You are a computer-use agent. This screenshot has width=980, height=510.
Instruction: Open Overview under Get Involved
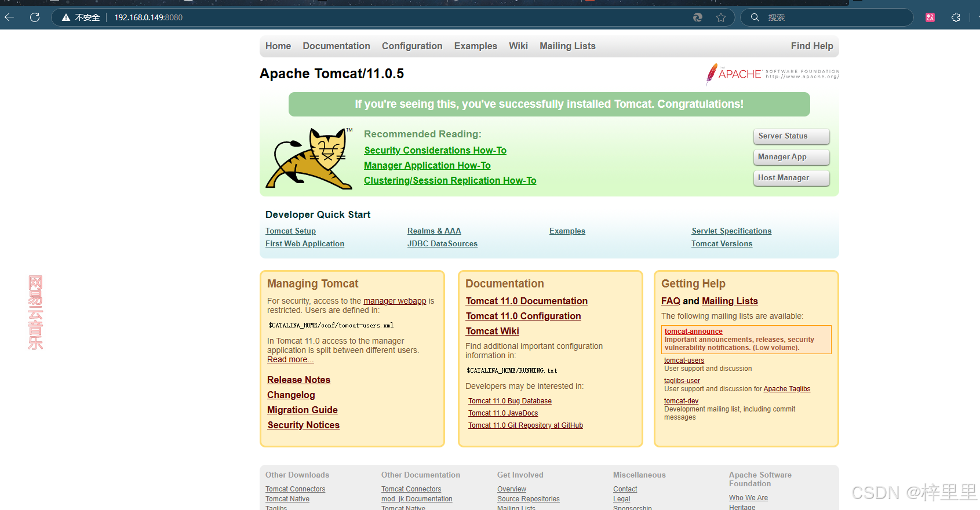click(x=512, y=489)
